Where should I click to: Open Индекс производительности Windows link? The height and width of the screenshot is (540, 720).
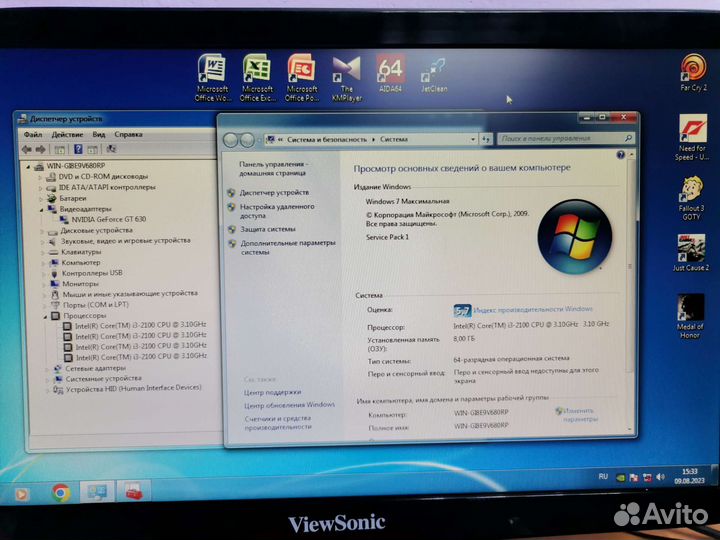tap(533, 310)
